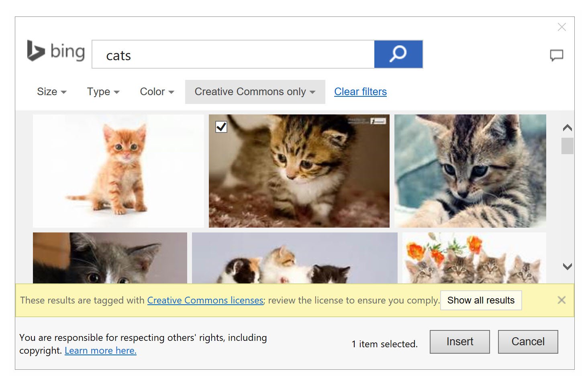The height and width of the screenshot is (383, 588).
Task: Uncheck the selected tabby kitten image checkbox
Action: tap(221, 127)
